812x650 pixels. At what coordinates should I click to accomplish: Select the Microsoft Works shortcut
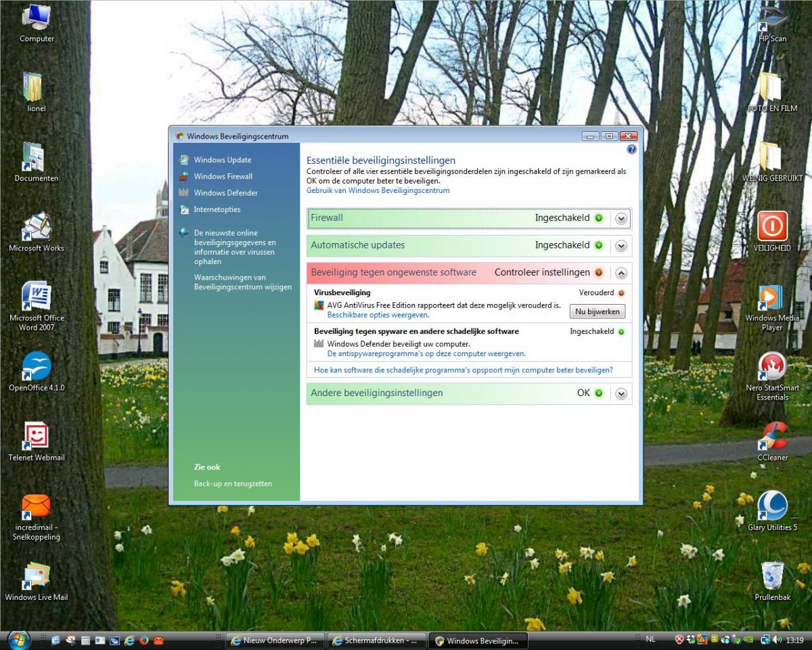pos(36,232)
